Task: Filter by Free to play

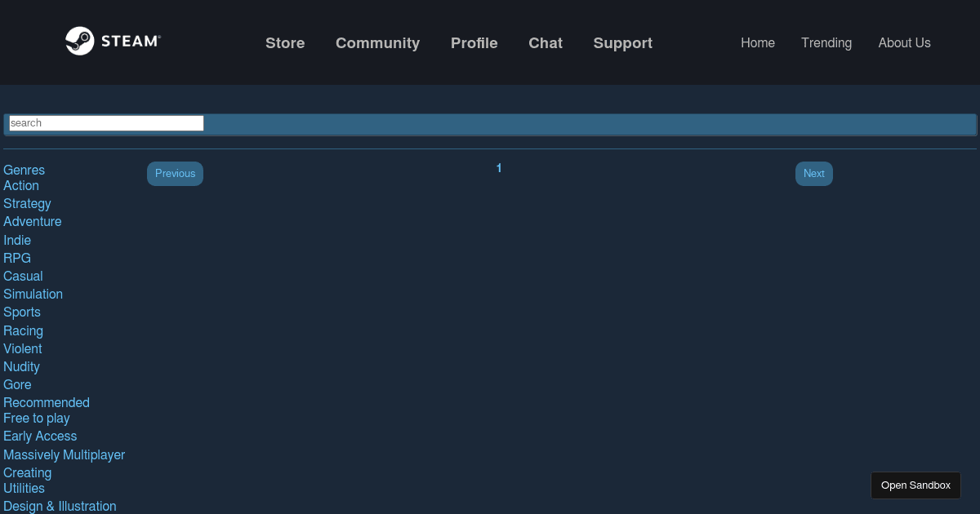Action: point(37,418)
